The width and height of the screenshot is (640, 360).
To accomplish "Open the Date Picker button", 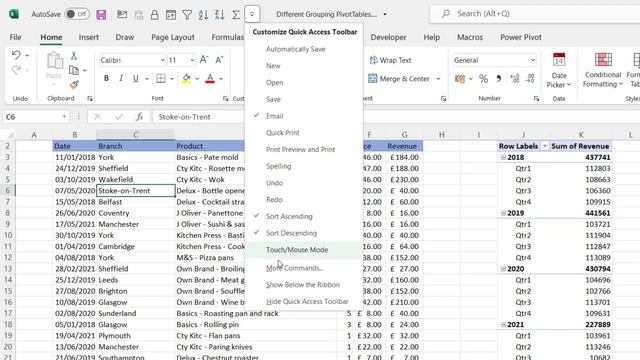I will click(559, 71).
